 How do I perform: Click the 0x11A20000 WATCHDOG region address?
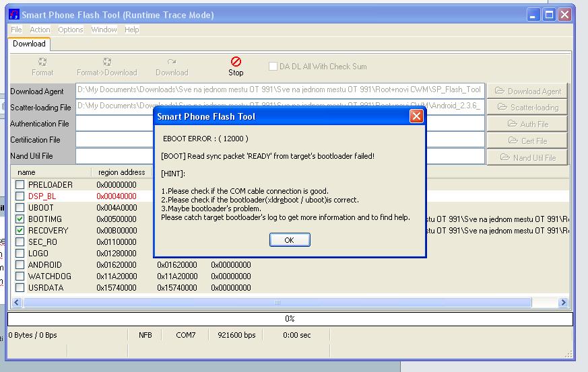tap(117, 276)
